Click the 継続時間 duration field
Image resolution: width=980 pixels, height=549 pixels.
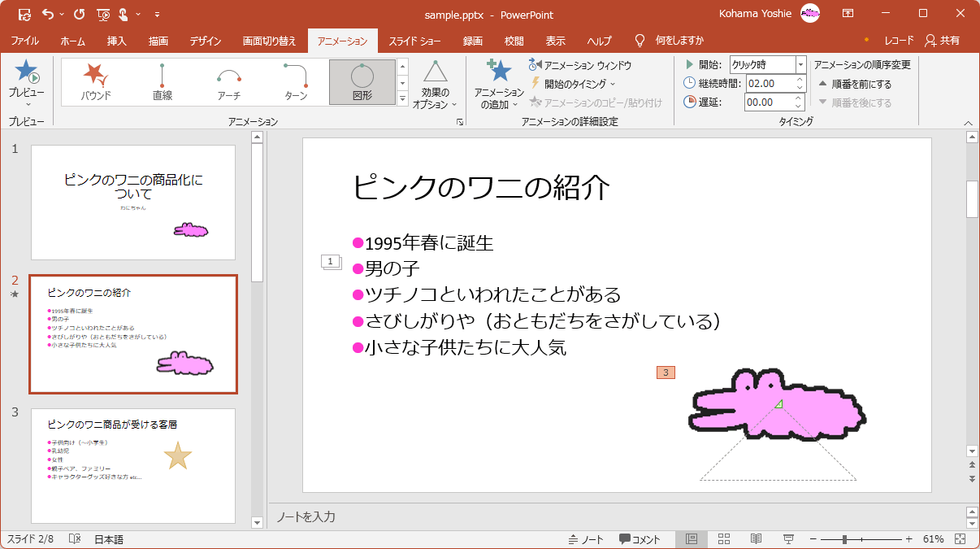769,83
